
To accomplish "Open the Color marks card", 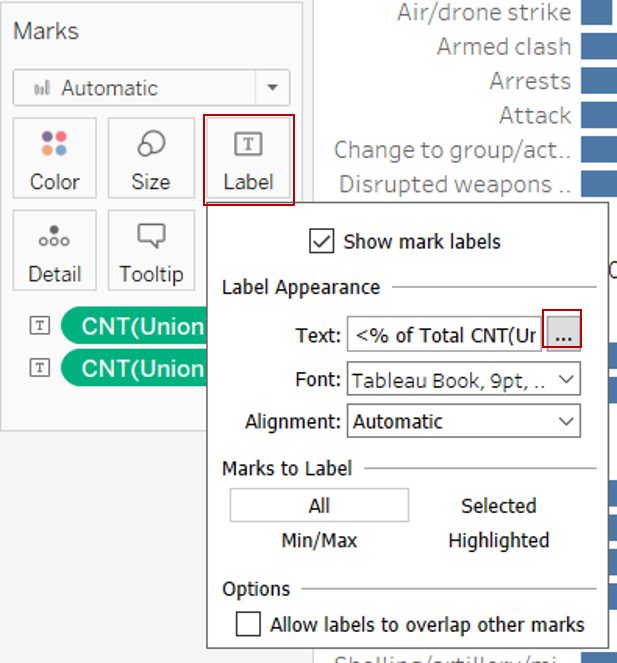I will 55,158.
